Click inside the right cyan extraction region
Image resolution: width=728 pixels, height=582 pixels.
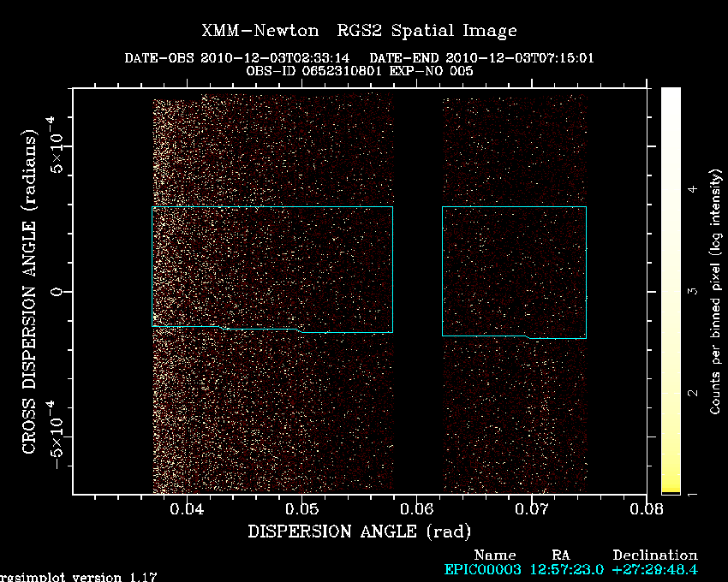click(x=514, y=271)
